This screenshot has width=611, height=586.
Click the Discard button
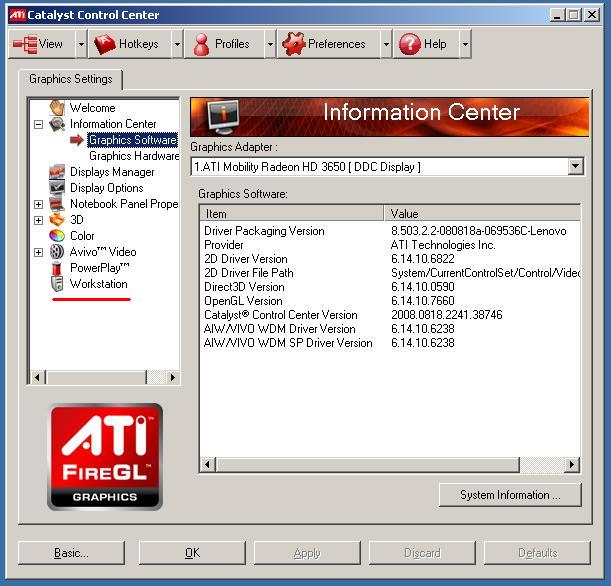(422, 552)
